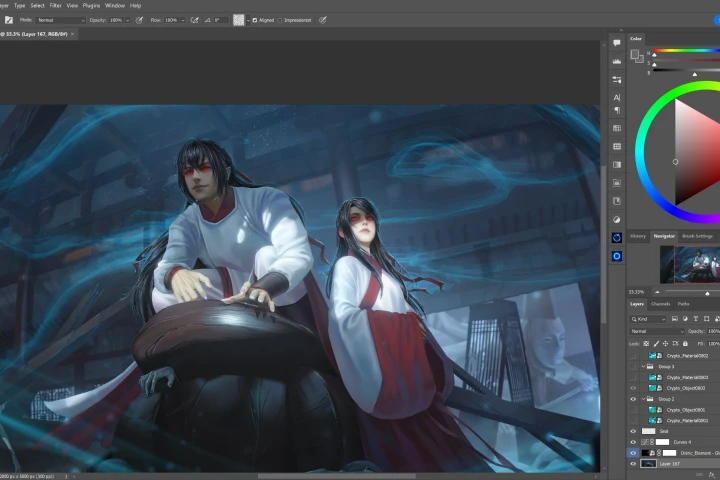
Task: Show the Crypto_Material0002 layer
Action: point(633,356)
